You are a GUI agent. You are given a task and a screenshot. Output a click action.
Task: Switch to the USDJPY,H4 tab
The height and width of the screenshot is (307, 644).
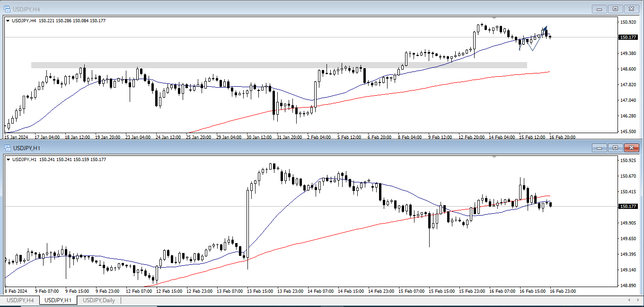click(x=19, y=300)
